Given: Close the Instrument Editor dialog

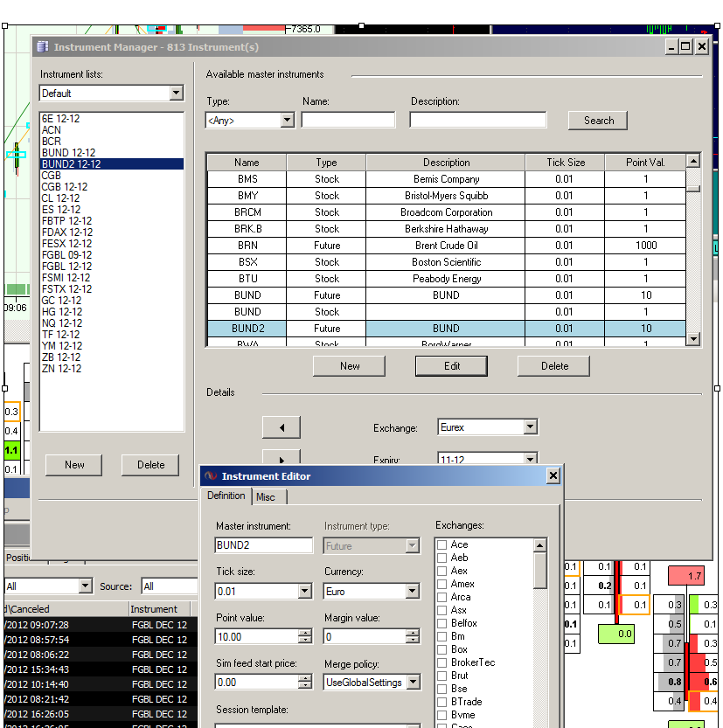Looking at the screenshot, I should point(553,475).
